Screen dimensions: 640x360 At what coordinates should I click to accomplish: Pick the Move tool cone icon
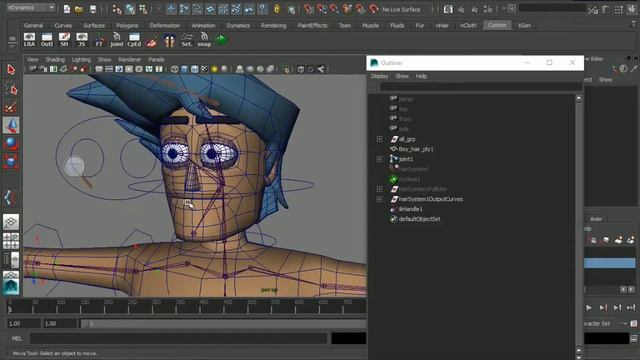[11, 125]
